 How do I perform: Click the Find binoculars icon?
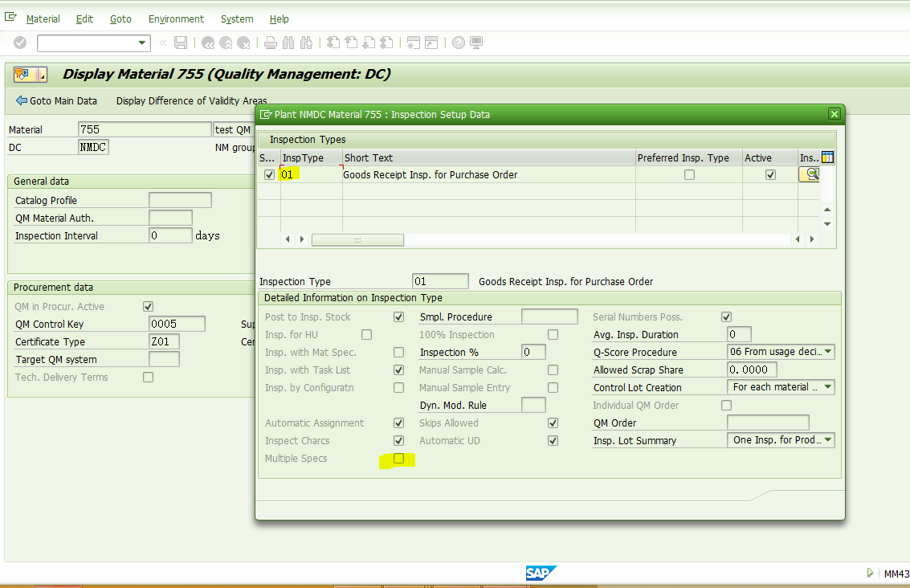click(x=288, y=43)
